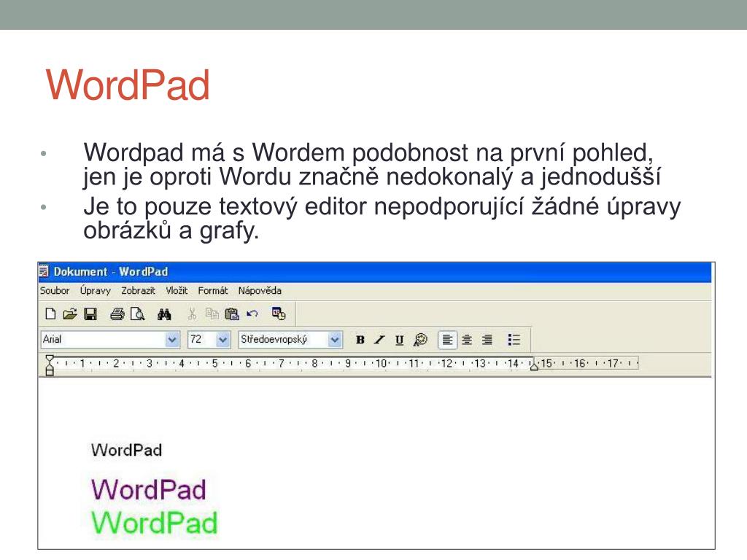Screen dimensions: 747x560
Task: Click the Dokument - WordPad title bar text
Action: pyautogui.click(x=111, y=272)
